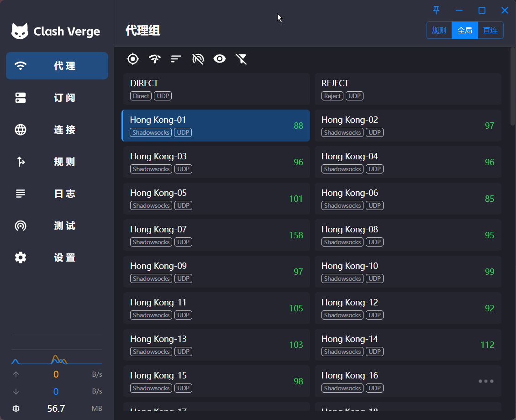Screen dimensions: 516x420
Task: Click the Clash Verge cat logo
Action: [20, 31]
